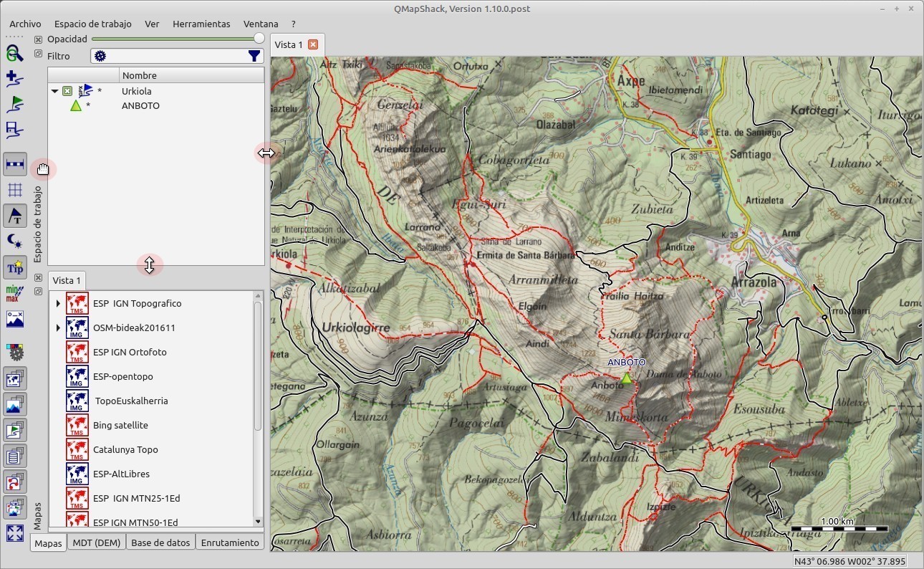This screenshot has width=924, height=569.
Task: Select ESP IGN MTN25-1Ed map
Action: tap(136, 498)
